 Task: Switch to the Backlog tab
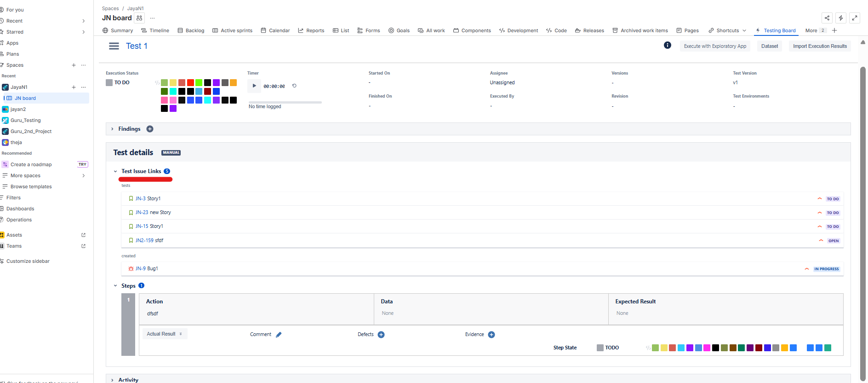click(191, 30)
